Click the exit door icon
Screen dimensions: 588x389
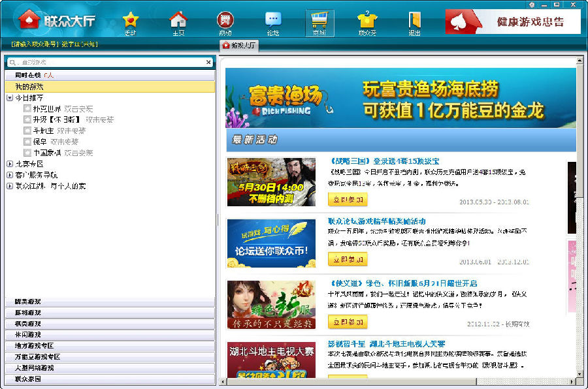pos(414,20)
